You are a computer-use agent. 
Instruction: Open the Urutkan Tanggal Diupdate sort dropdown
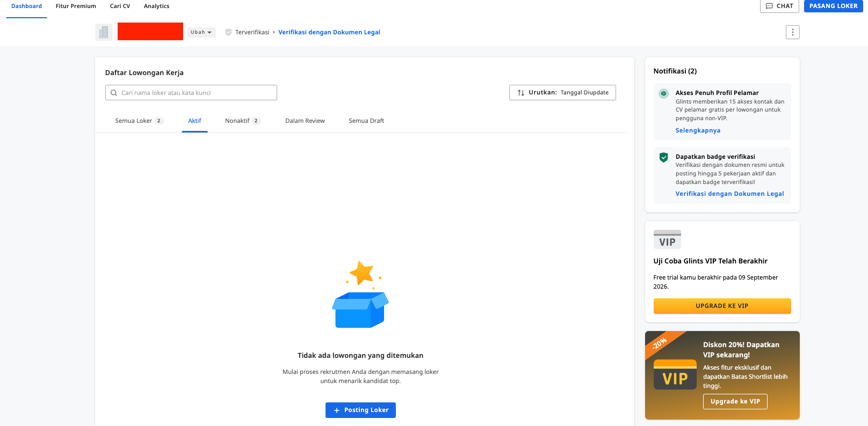click(562, 93)
